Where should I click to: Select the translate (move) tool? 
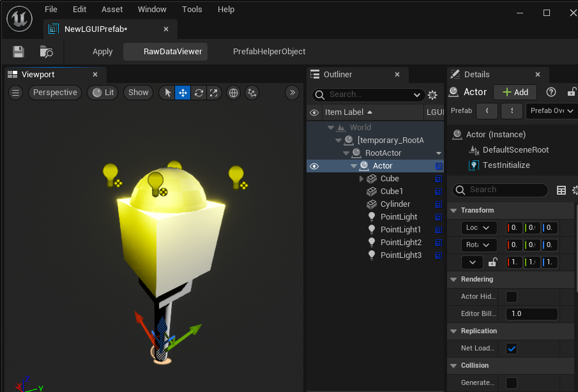183,93
